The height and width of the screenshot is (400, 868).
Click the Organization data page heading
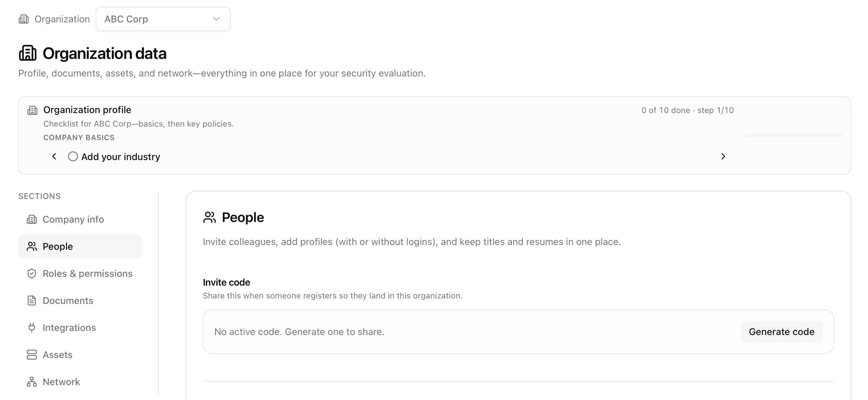(x=104, y=53)
